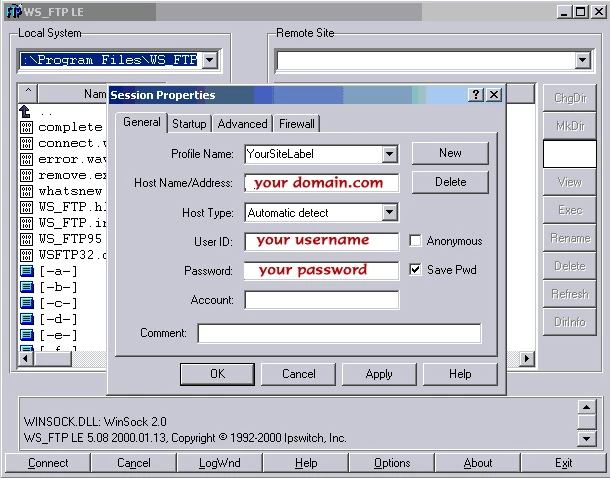This screenshot has height=478, width=610.
Task: Uncheck the Save Pwd checkbox
Action: coord(416,270)
